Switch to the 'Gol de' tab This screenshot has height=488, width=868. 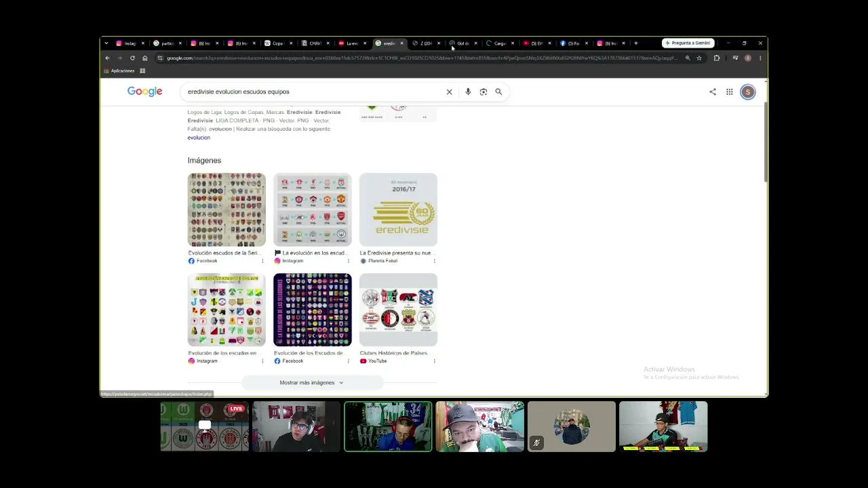click(463, 43)
